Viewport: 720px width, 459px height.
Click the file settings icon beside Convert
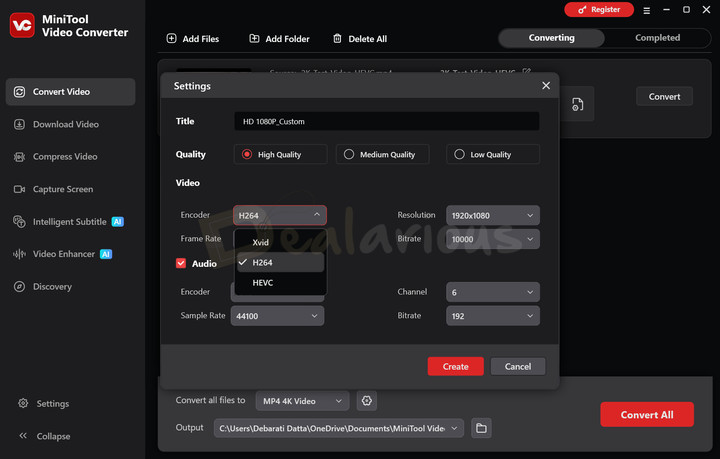[x=577, y=104]
